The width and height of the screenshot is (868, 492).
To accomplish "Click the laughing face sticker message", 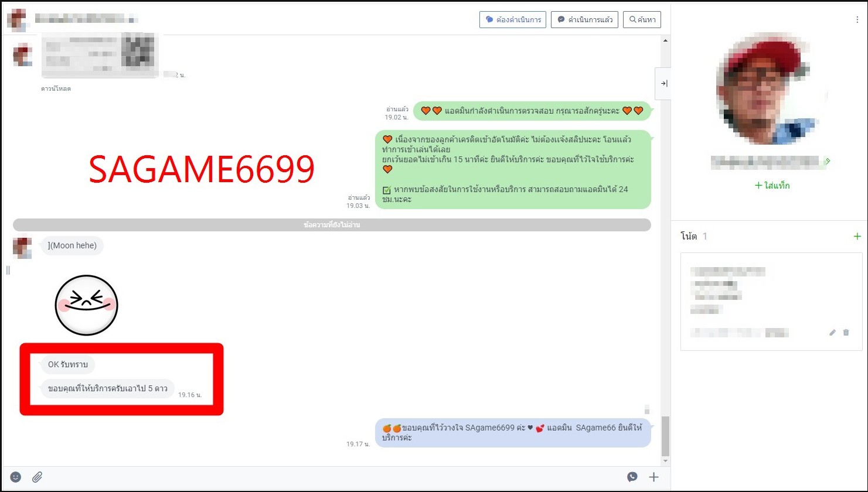I will (x=86, y=305).
